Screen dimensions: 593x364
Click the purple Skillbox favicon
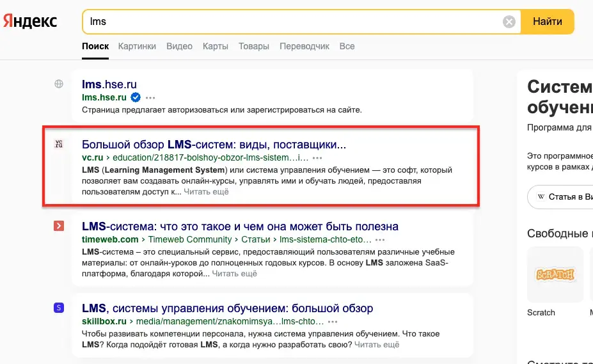(x=59, y=308)
